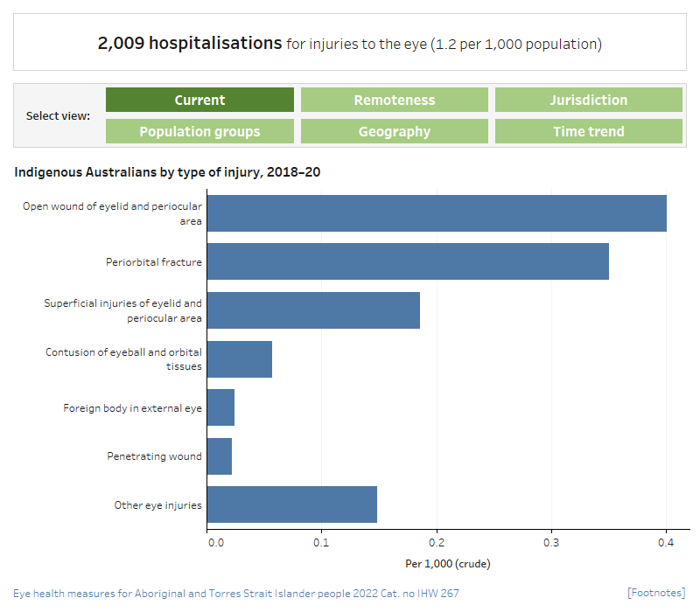The image size is (700, 612).
Task: Show the Population groups view
Action: click(x=199, y=131)
